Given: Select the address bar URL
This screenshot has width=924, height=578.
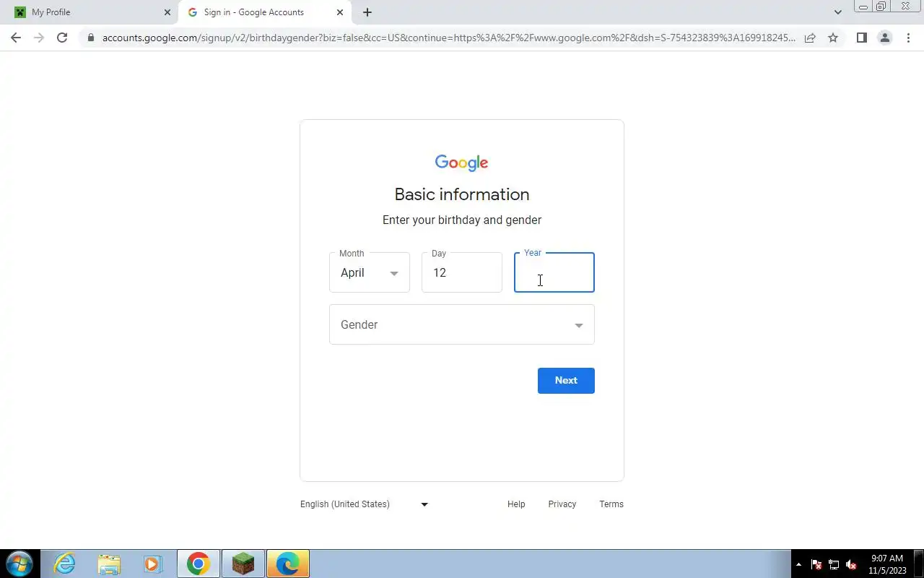Looking at the screenshot, I should 449,38.
